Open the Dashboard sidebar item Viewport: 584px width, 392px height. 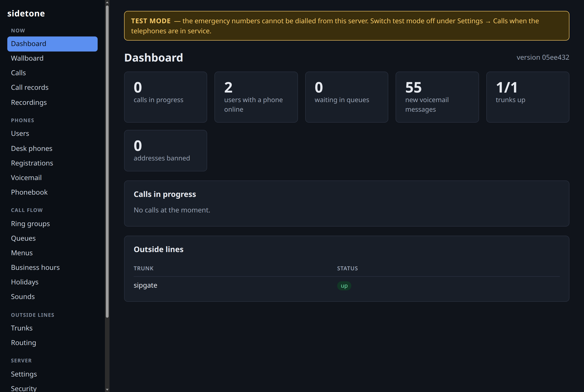coord(52,44)
